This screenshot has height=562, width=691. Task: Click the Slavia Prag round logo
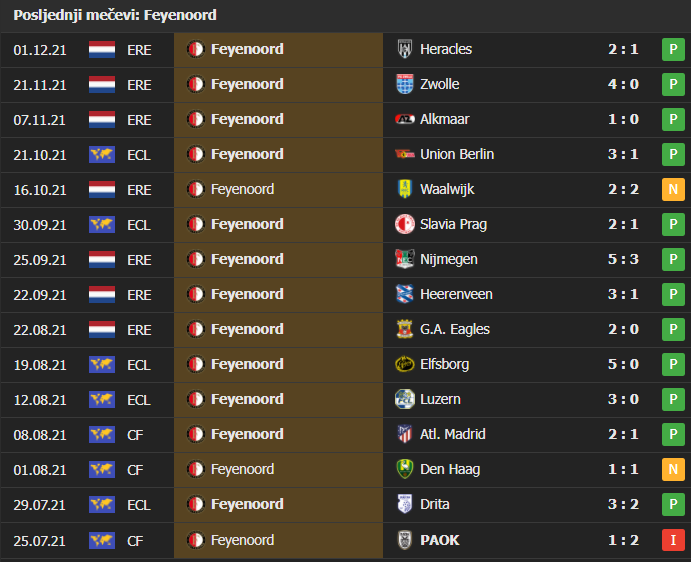click(x=405, y=224)
